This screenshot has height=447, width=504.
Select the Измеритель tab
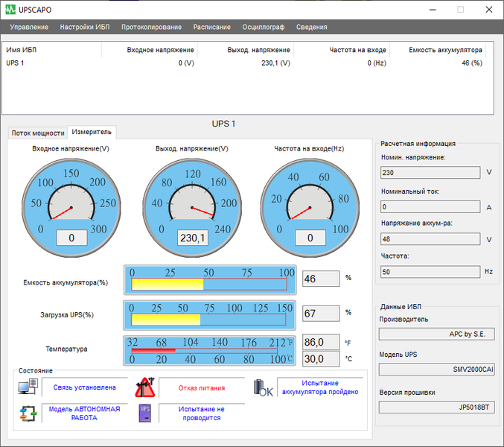coord(92,132)
